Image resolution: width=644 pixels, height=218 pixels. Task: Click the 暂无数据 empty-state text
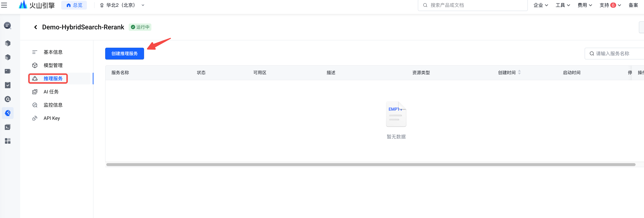coord(396,137)
